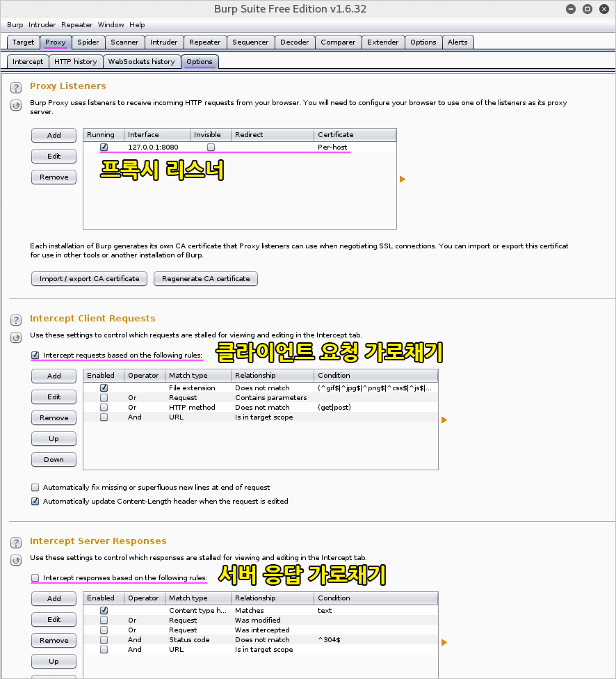
Task: Expand the orange arrow beside listeners table
Action: [402, 179]
